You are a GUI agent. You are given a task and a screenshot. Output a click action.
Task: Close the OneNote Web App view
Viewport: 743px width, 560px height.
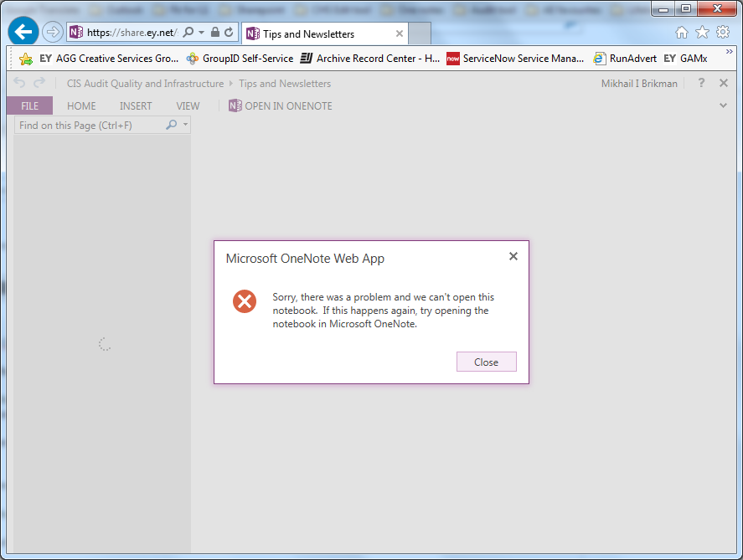pos(724,83)
